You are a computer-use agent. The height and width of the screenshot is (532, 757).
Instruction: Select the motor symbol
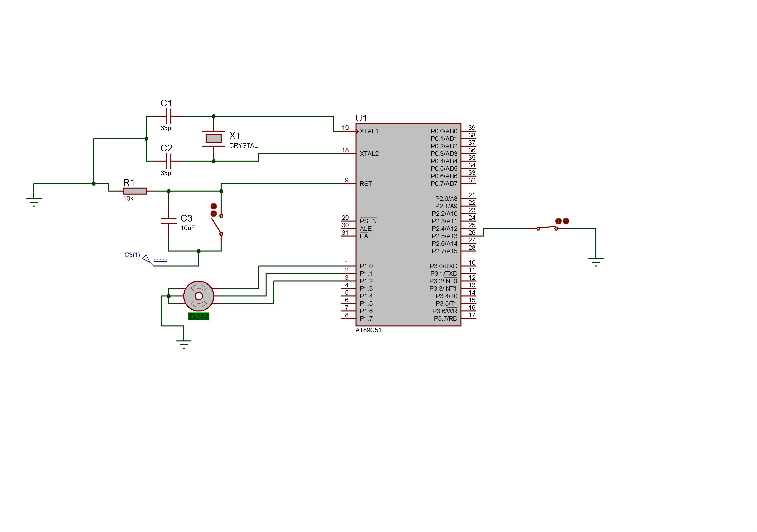[x=198, y=296]
